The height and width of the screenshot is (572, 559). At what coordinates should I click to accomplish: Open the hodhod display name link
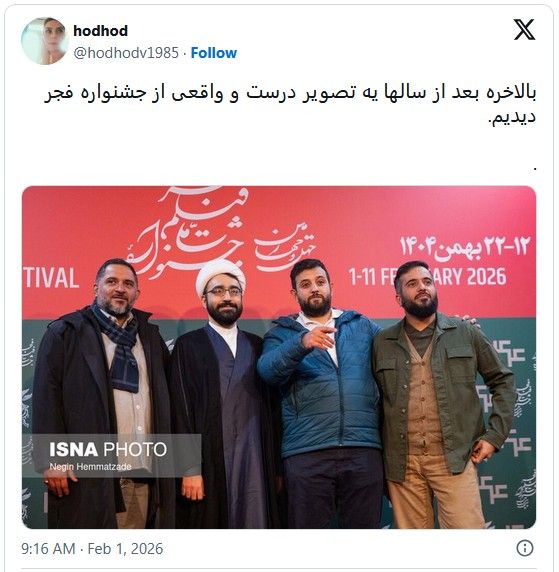click(100, 31)
